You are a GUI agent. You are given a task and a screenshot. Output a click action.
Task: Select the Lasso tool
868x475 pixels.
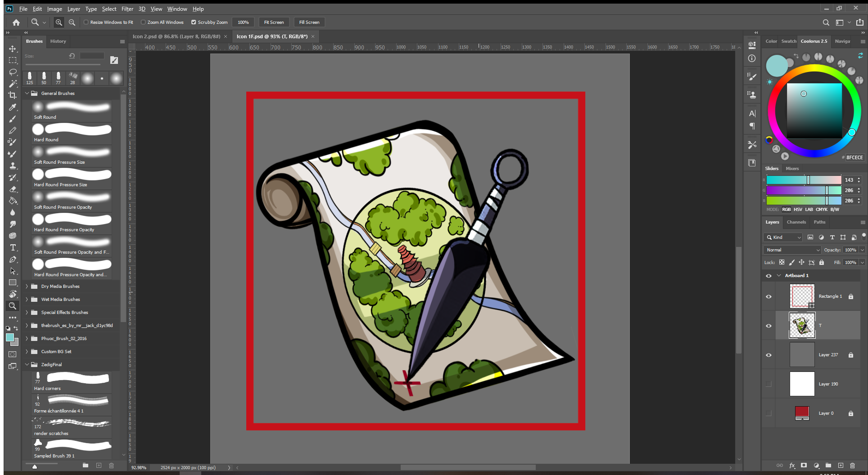point(13,72)
